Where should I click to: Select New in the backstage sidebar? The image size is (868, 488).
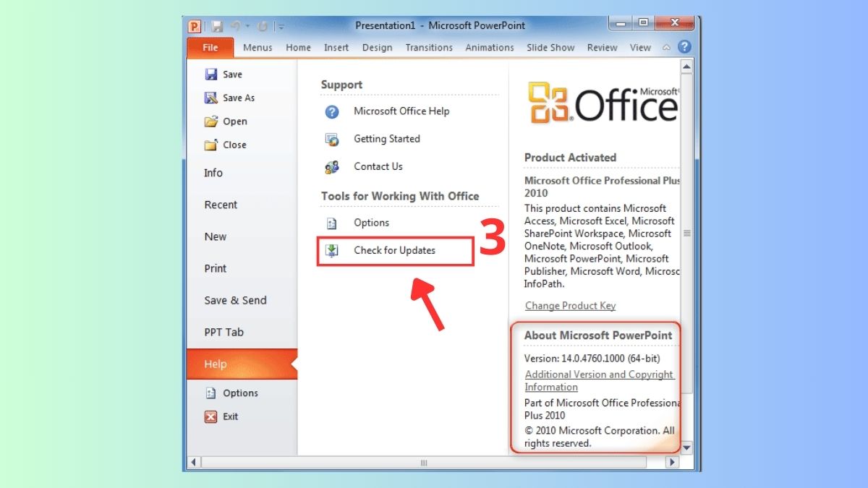pos(216,236)
